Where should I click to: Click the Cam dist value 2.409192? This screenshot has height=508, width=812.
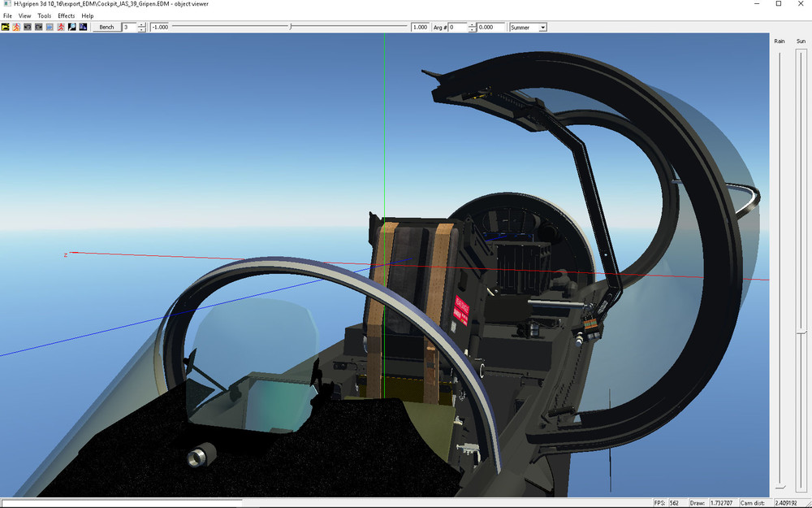click(x=787, y=503)
